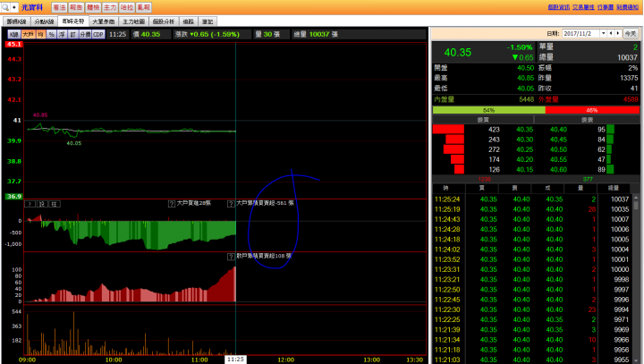Image resolution: width=644 pixels, height=364 pixels.
Task: Switch to the first K線 tab
Action: (16, 21)
